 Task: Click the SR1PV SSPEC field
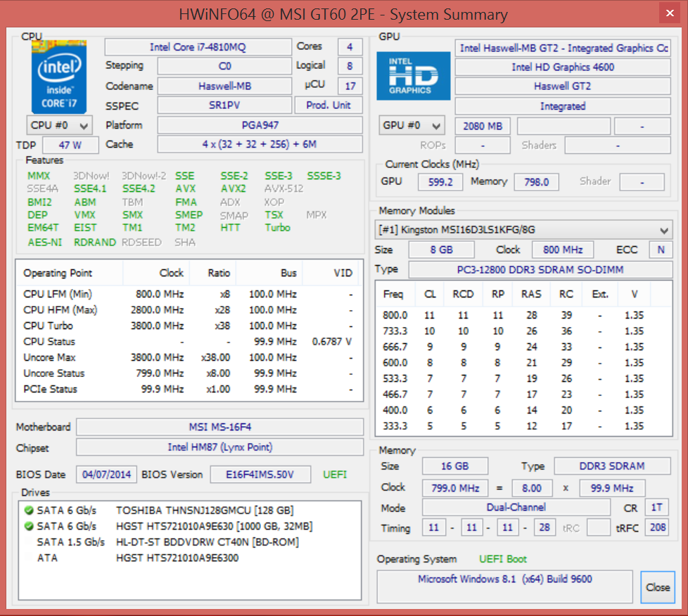pos(224,105)
